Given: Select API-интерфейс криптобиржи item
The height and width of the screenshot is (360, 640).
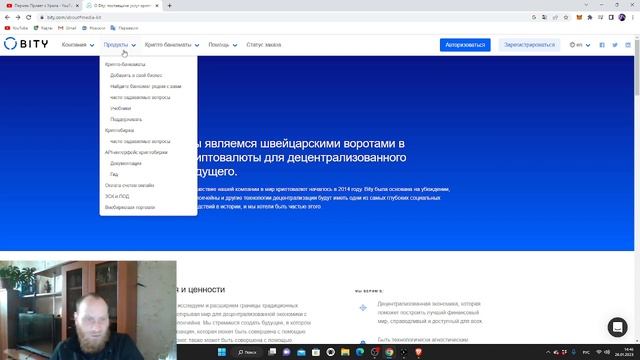Looking at the screenshot, I should coord(136,153).
